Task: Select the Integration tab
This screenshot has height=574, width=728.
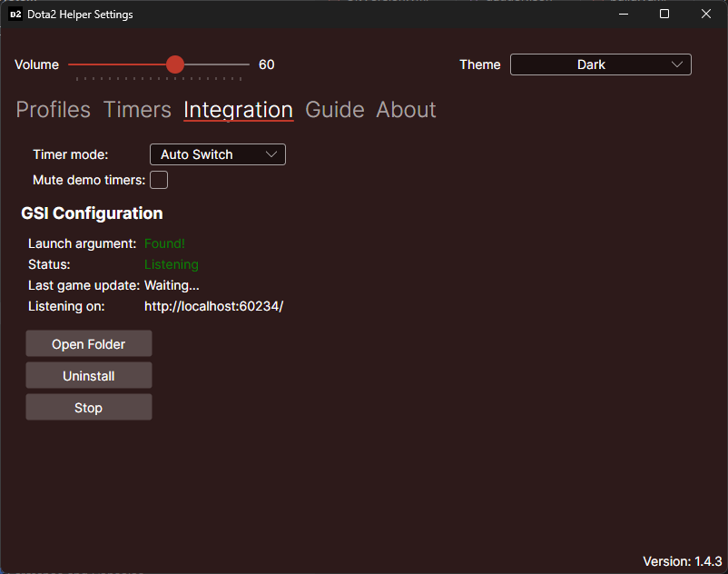Action: click(238, 110)
